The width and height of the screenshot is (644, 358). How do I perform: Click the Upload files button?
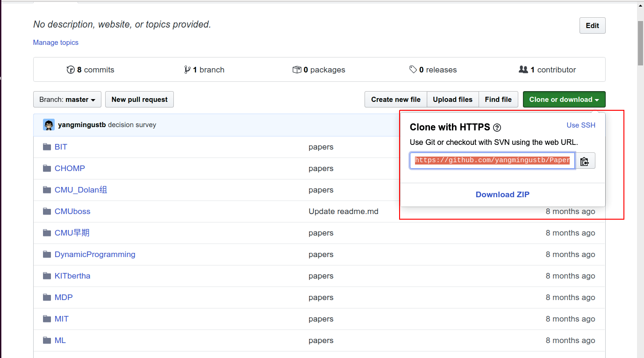453,100
